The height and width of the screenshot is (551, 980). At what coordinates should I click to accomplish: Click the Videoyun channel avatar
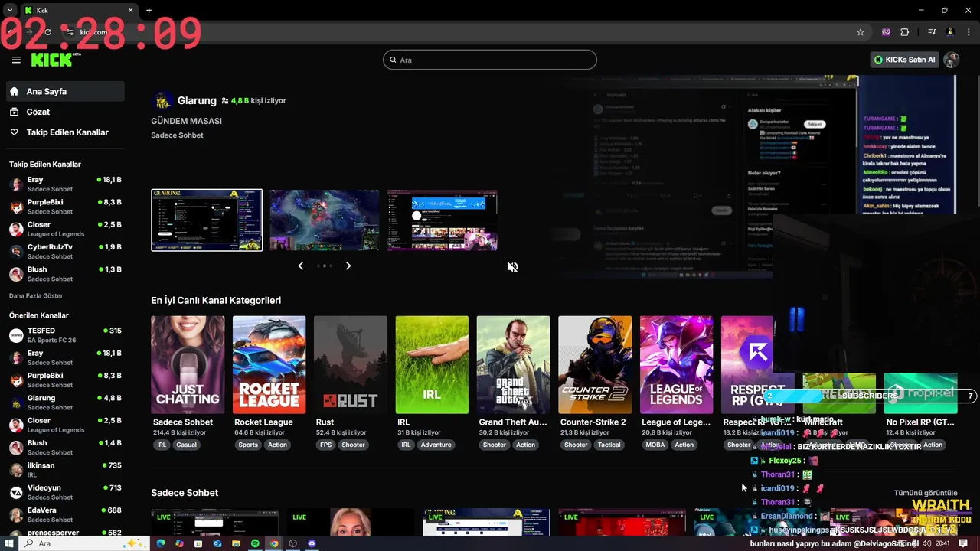pyautogui.click(x=16, y=492)
